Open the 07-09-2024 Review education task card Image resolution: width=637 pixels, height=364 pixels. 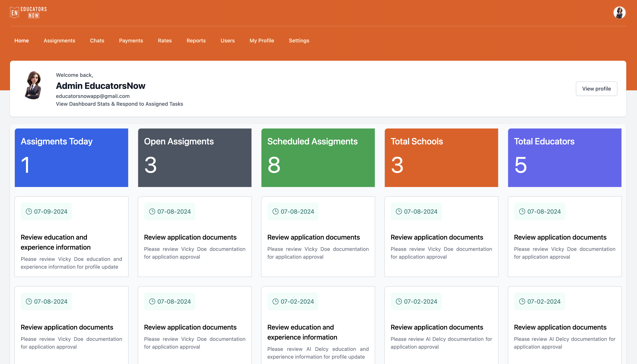pyautogui.click(x=71, y=242)
